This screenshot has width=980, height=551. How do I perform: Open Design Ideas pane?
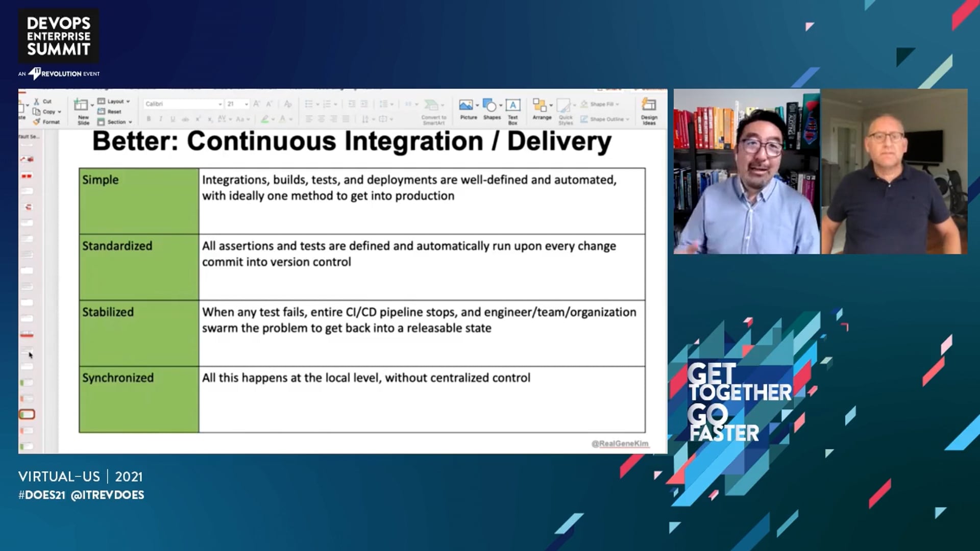tap(649, 111)
